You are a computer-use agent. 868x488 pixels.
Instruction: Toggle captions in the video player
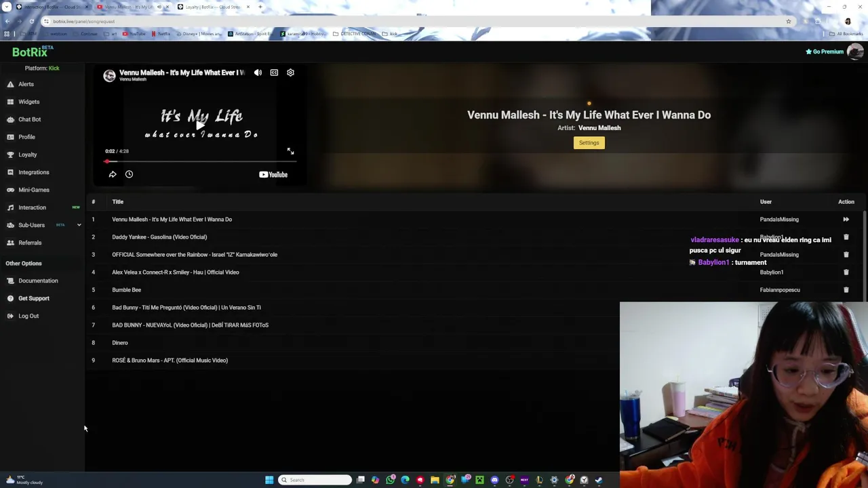(274, 73)
